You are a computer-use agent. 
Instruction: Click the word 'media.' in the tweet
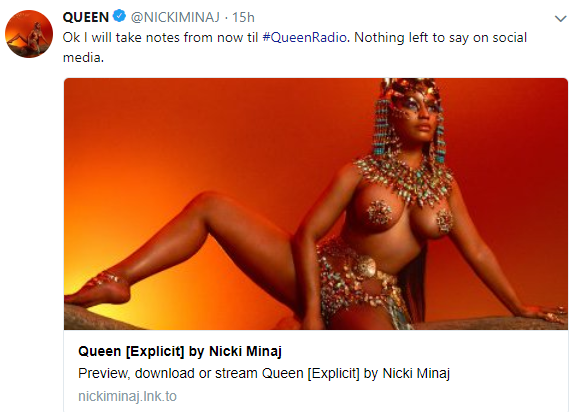[84, 57]
